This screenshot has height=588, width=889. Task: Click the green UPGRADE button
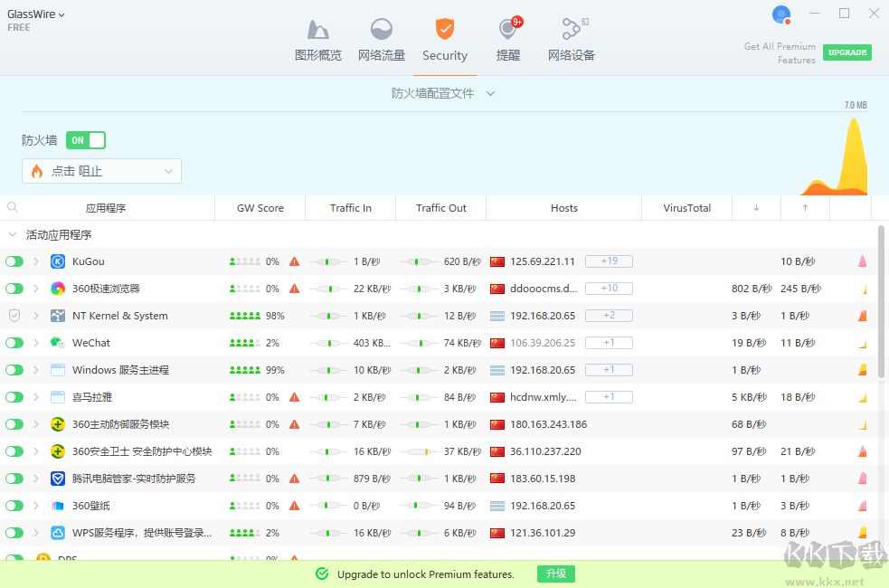point(846,52)
